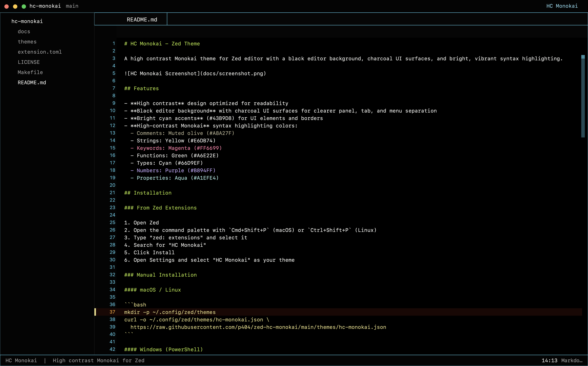Image resolution: width=588 pixels, height=366 pixels.
Task: Click the '# HC Monokai – Zed Theme' heading
Action: pos(162,44)
